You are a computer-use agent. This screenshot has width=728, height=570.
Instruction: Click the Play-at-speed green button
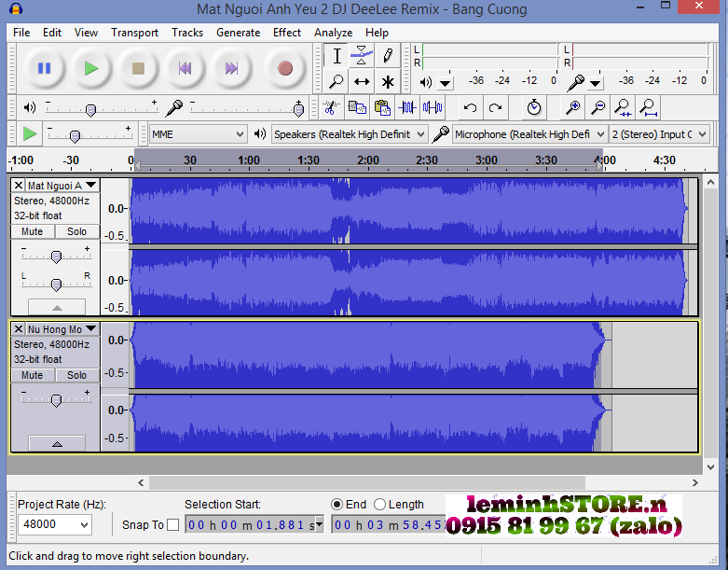click(x=30, y=133)
